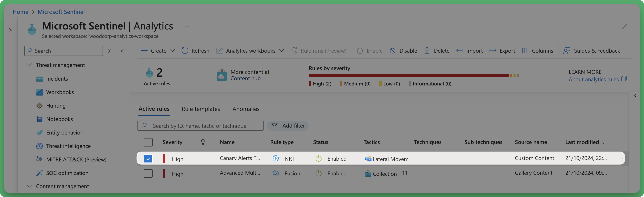Screen dimensions: 644x197
Task: Open the Workbooks chart icon
Action: [39, 92]
